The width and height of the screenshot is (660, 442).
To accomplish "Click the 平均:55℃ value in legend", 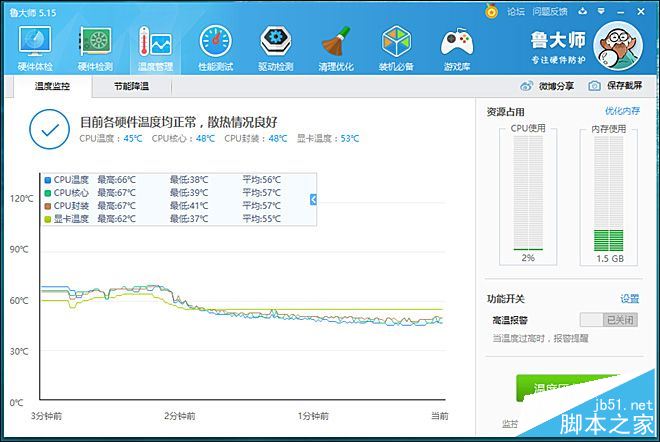I will [261, 219].
